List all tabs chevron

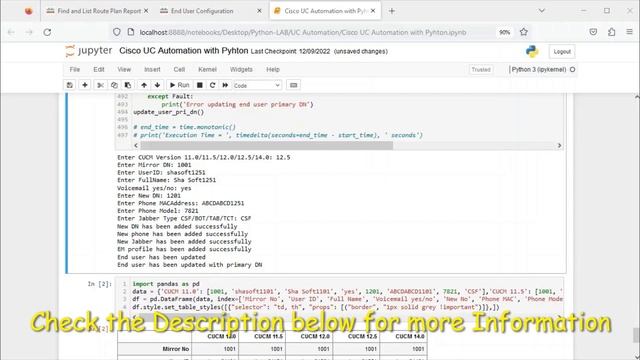[542, 11]
